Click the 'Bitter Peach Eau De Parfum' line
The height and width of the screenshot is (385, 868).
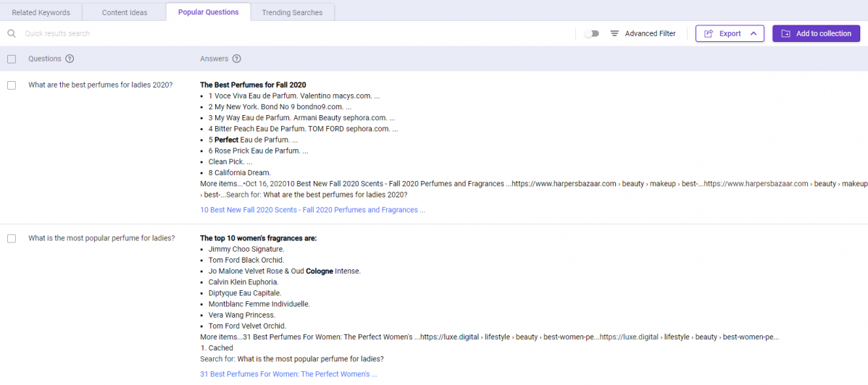(x=303, y=129)
